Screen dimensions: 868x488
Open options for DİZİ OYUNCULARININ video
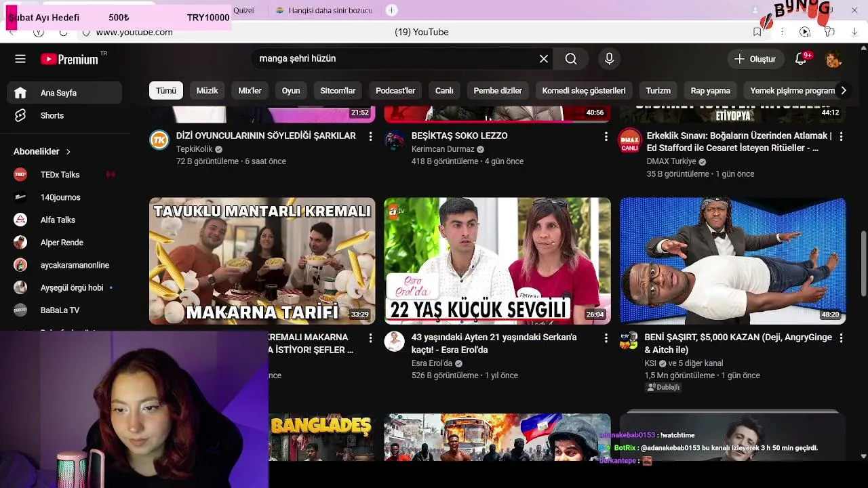pos(370,136)
